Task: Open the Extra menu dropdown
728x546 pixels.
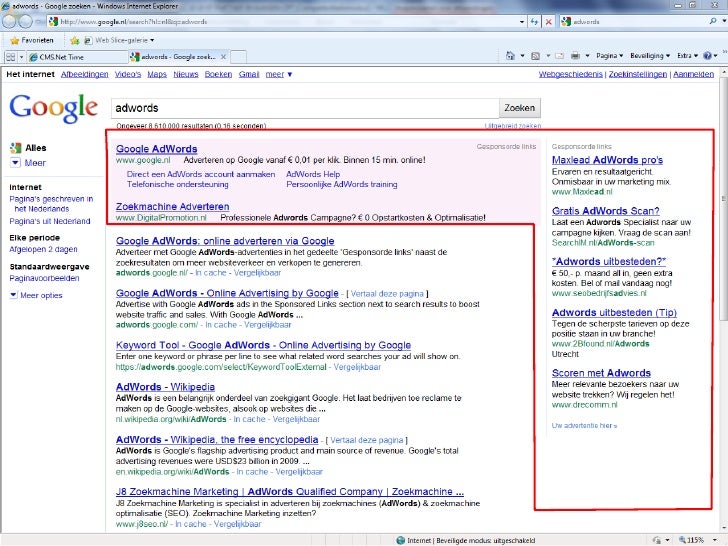Action: click(x=687, y=56)
